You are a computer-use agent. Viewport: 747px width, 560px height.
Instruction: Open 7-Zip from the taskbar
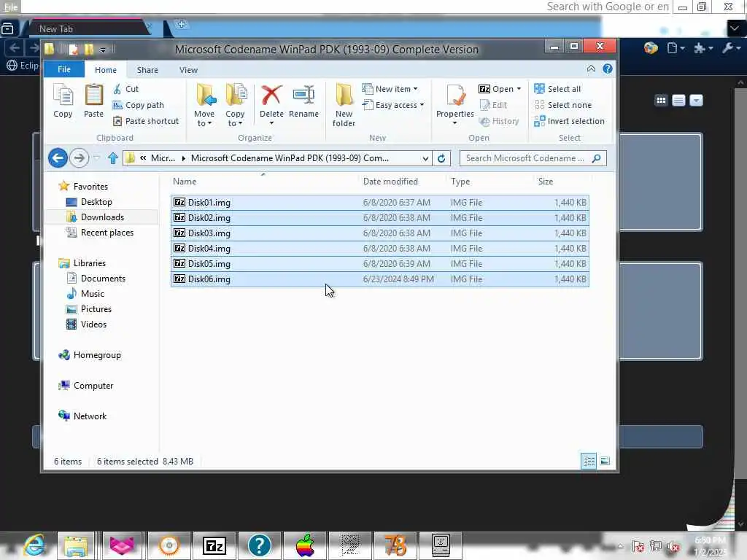click(214, 545)
